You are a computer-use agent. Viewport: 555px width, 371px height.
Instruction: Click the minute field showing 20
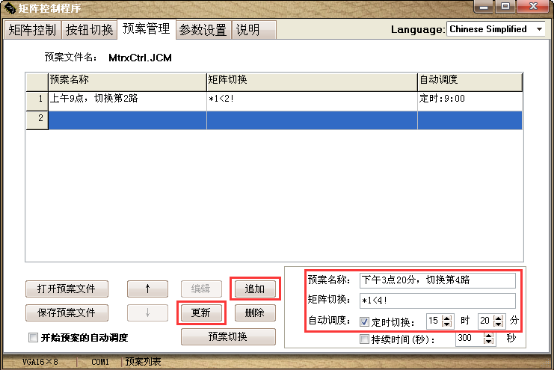(x=486, y=321)
